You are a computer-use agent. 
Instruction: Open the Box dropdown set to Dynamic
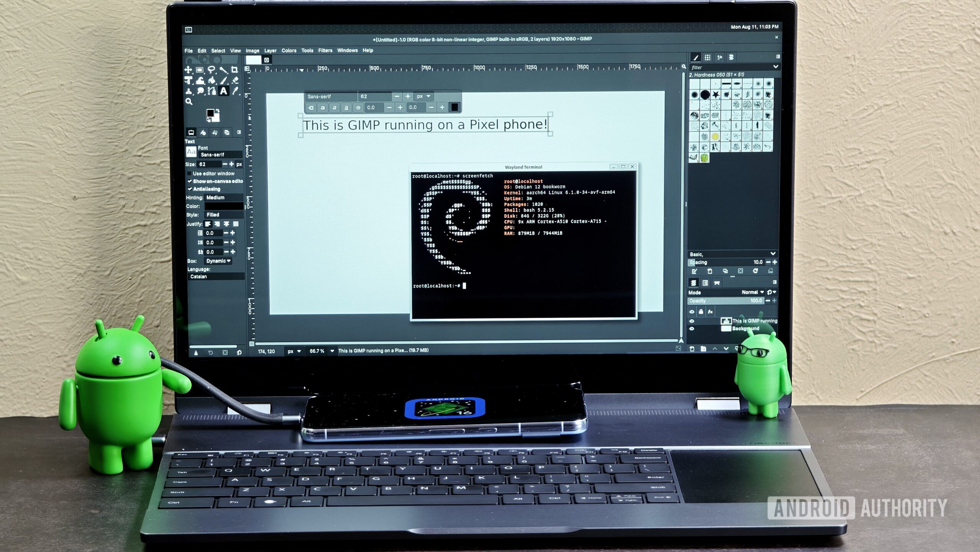pyautogui.click(x=218, y=261)
